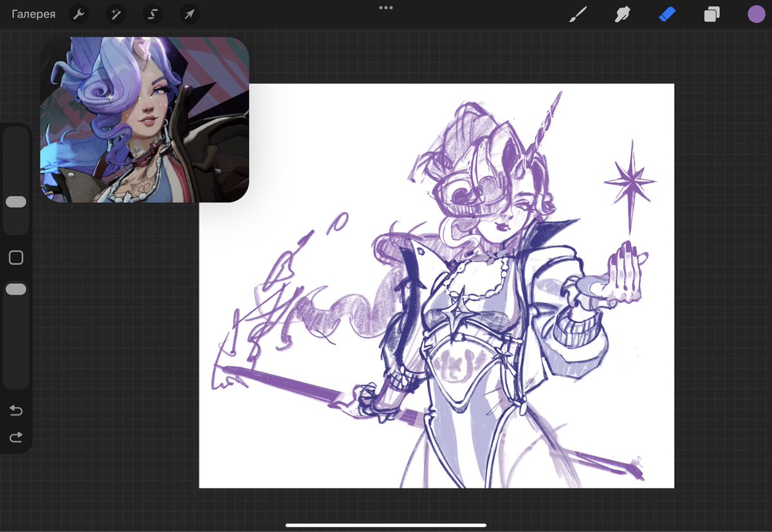Tap the square modify button in sidebar

pos(16,258)
